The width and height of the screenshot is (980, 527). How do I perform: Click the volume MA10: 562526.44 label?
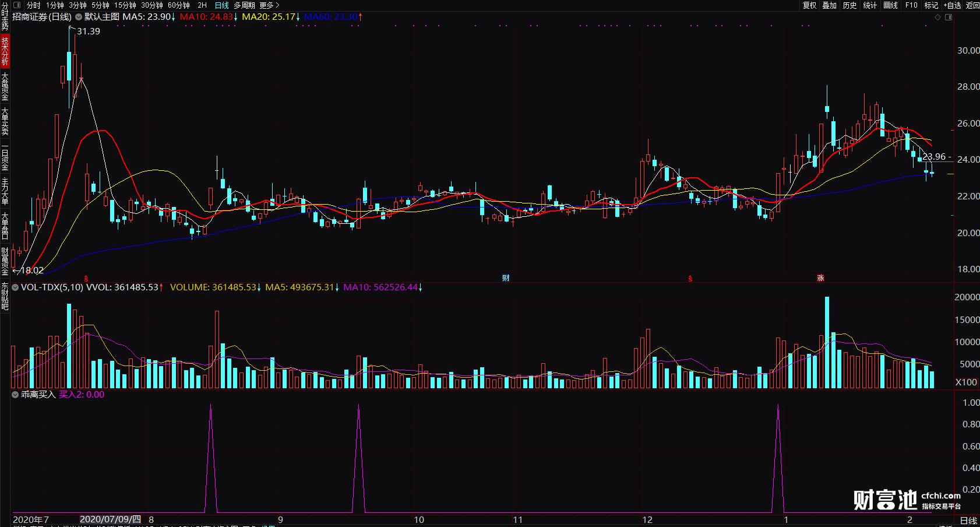383,287
